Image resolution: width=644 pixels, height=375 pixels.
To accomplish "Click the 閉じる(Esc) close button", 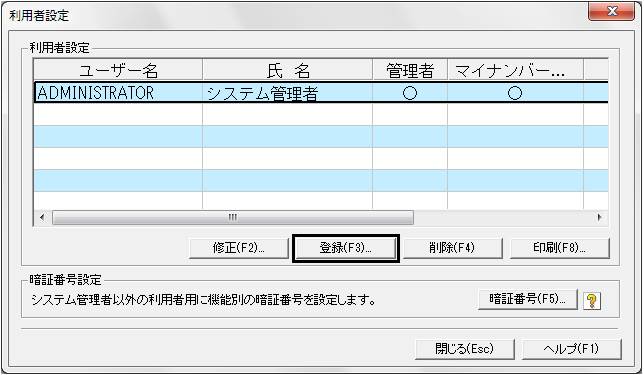I will (465, 349).
